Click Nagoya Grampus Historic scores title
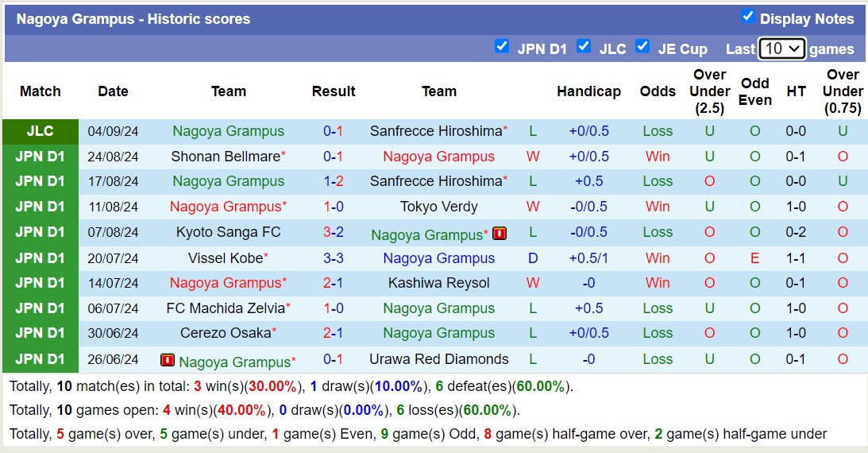The height and width of the screenshot is (453, 868). [x=133, y=19]
